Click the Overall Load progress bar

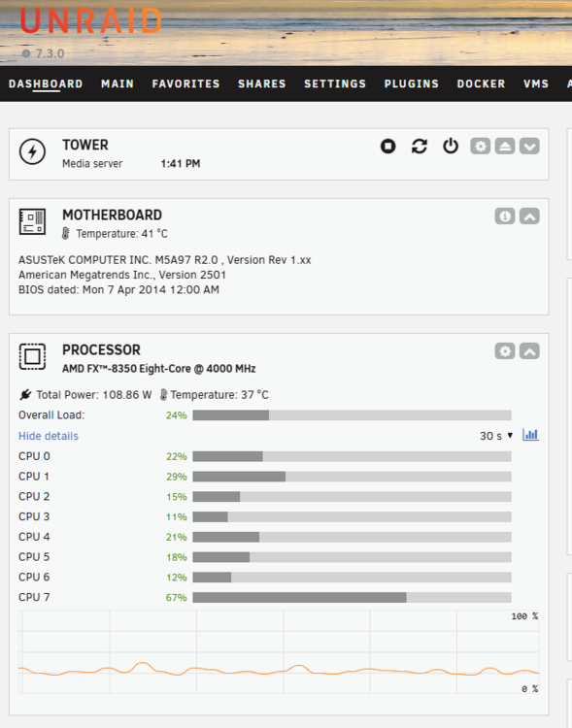coord(352,415)
